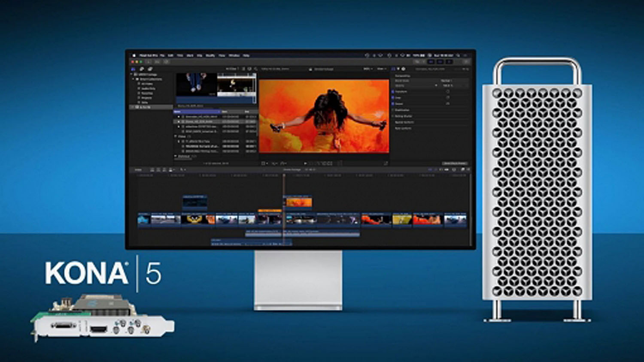Open the viewer zoom level dropdown
644x362 pixels.
point(368,69)
